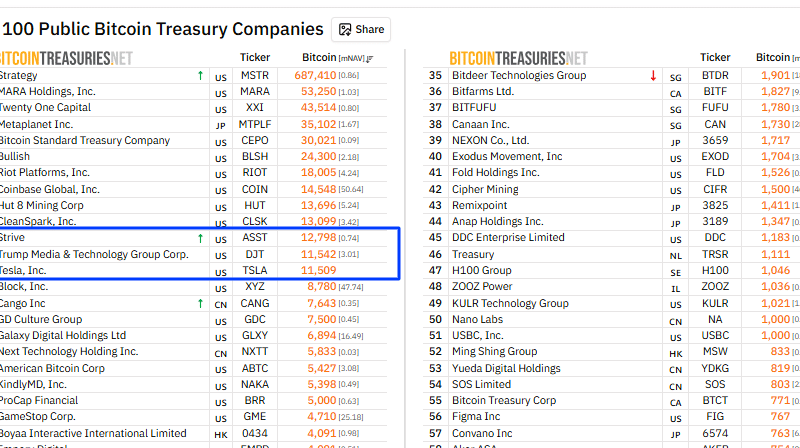Viewport: 800px width, 448px height.
Task: Click Fold Holdings Inc. name
Action: coord(495,172)
